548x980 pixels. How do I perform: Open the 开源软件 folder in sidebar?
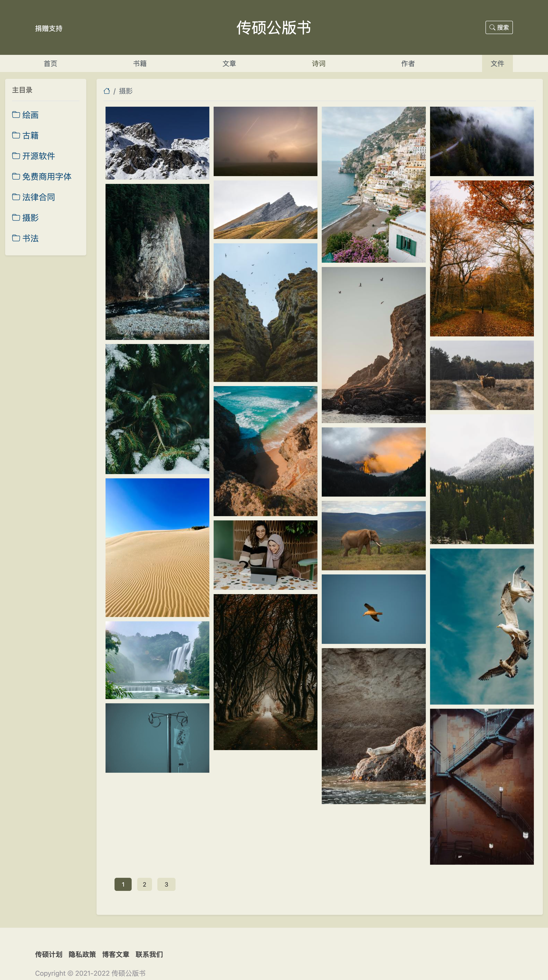33,156
